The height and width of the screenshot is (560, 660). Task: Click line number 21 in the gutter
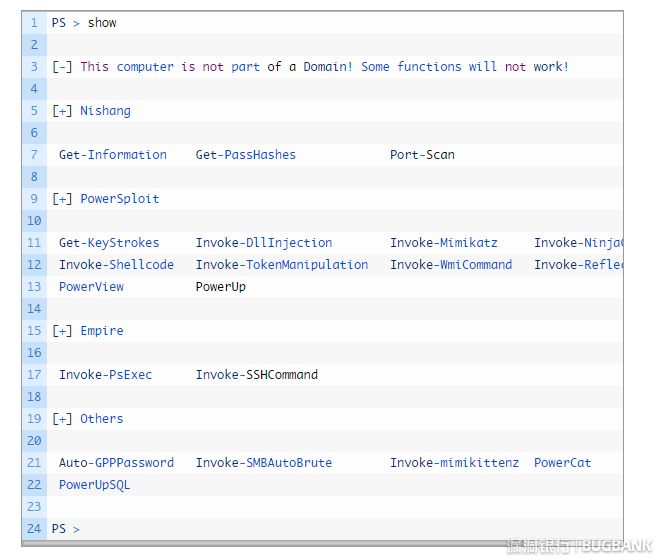[x=34, y=463]
